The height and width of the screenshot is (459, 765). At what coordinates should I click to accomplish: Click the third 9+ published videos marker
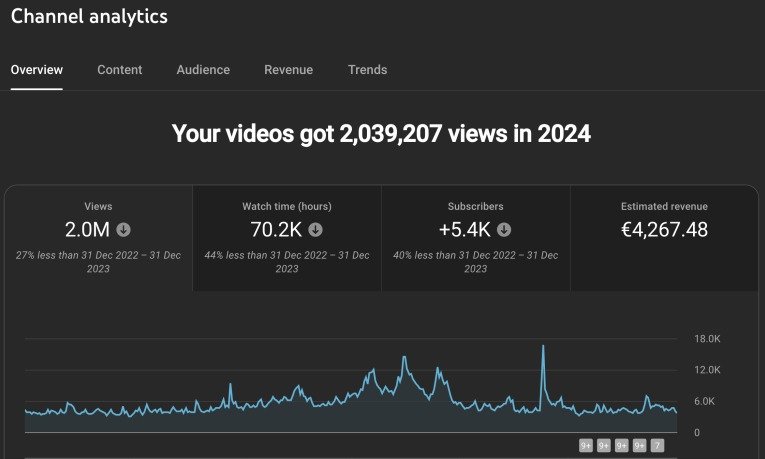pos(622,446)
